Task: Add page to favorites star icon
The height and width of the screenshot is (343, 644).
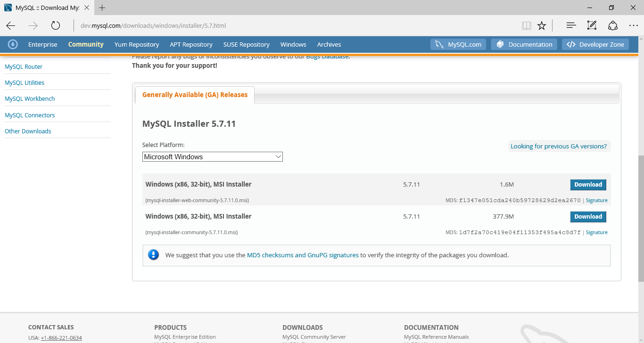Action: click(542, 25)
